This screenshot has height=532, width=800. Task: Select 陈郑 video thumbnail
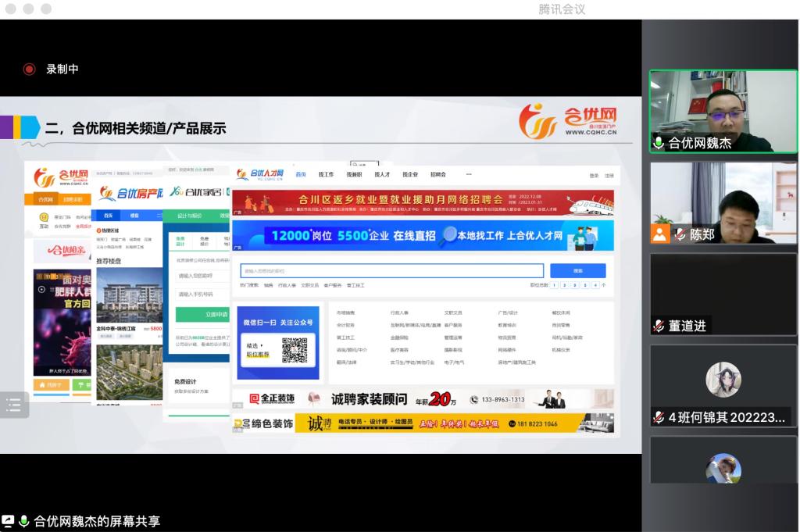coord(723,203)
